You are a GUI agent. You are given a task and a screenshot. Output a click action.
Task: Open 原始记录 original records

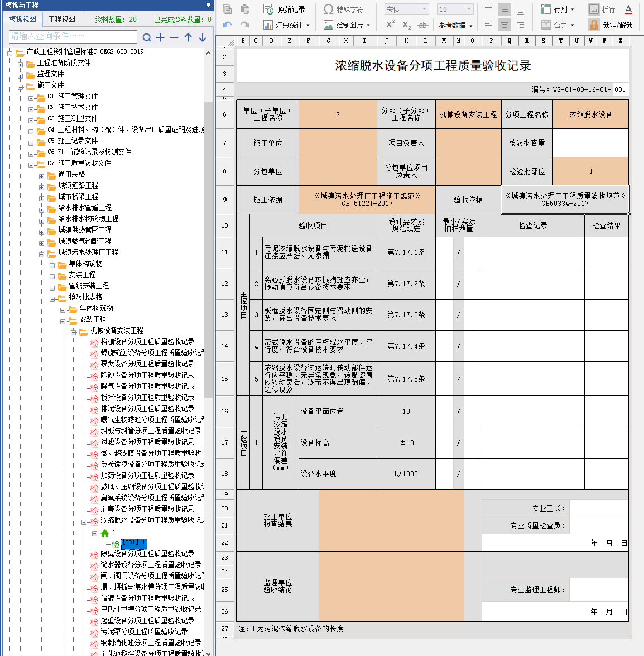(x=284, y=9)
